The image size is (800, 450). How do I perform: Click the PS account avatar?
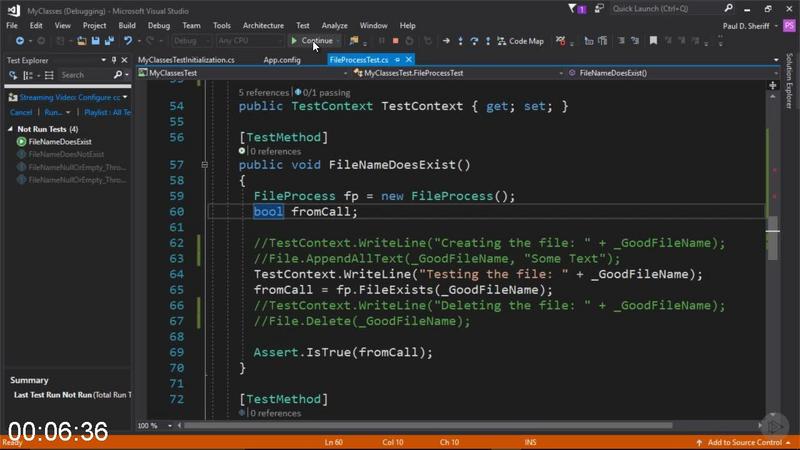point(789,26)
